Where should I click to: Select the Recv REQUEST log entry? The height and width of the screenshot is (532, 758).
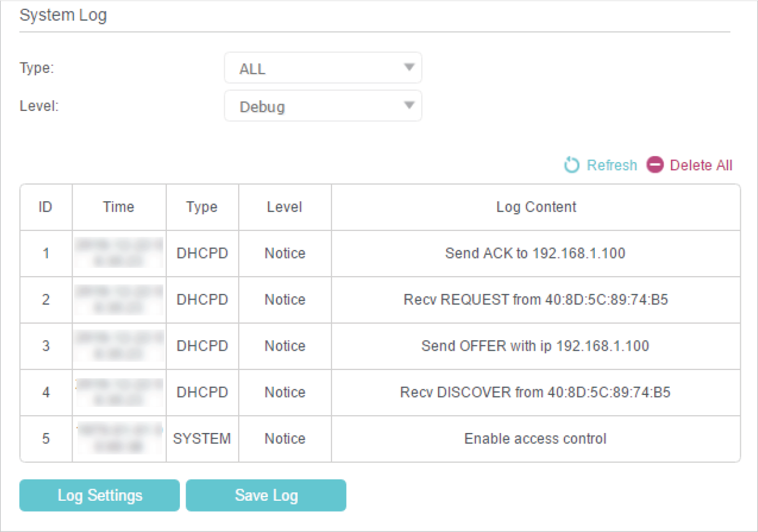click(535, 300)
